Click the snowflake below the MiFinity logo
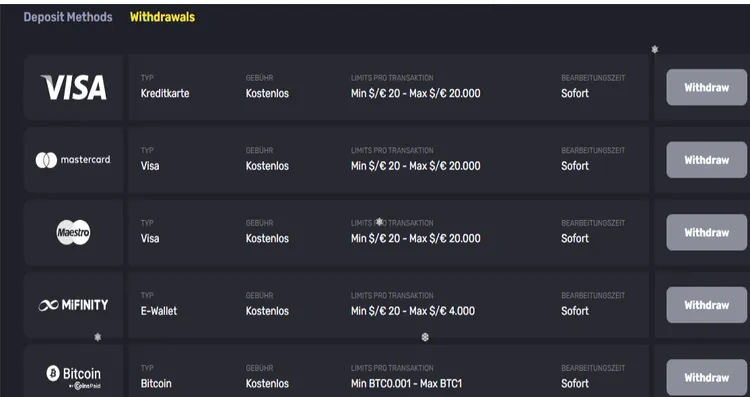This screenshot has height=397, width=750. pos(98,337)
